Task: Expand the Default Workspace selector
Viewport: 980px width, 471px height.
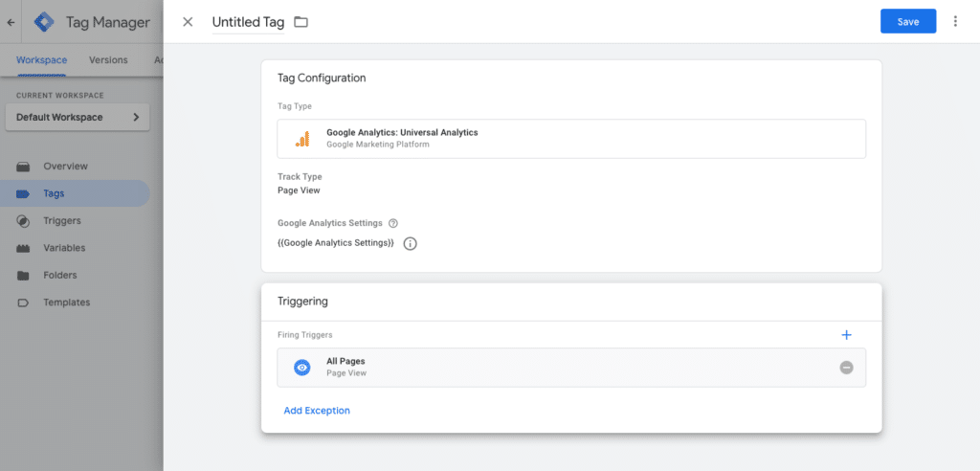Action: pyautogui.click(x=78, y=117)
